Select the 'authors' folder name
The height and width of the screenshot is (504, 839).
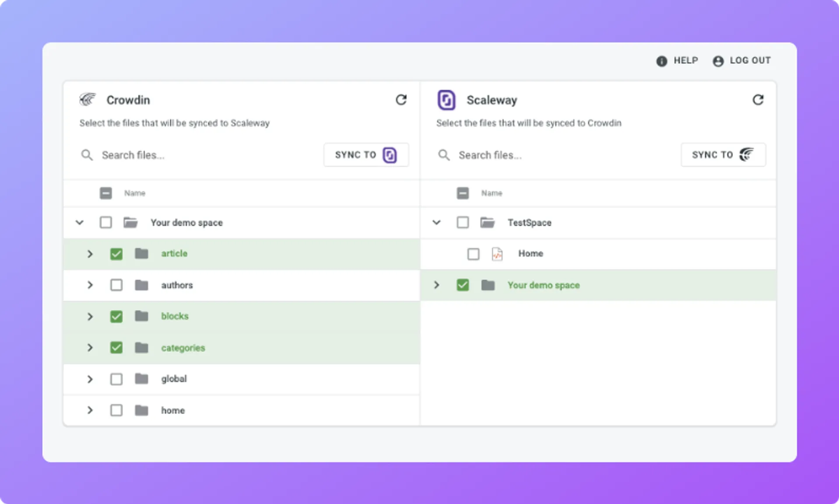(177, 285)
